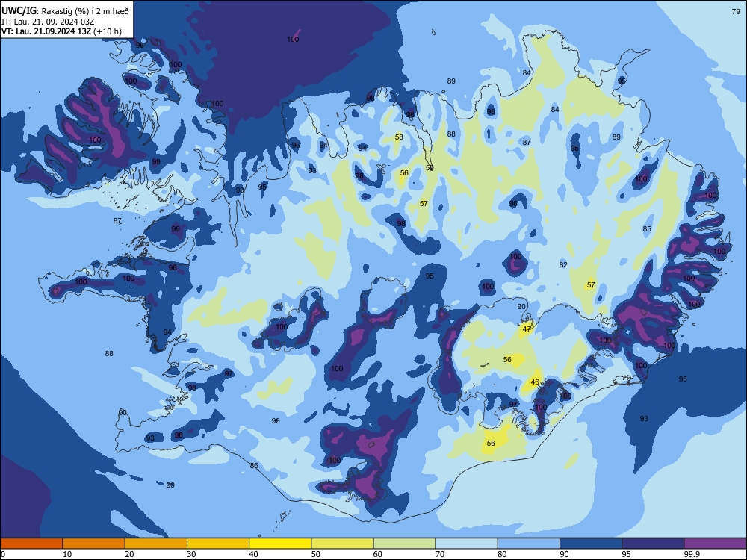Click the pale green 60–70 legend swatch

(x=404, y=544)
